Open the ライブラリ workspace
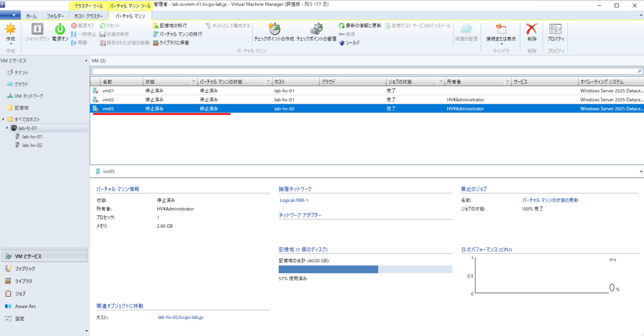Screen dimensions: 644x336 point(44,281)
